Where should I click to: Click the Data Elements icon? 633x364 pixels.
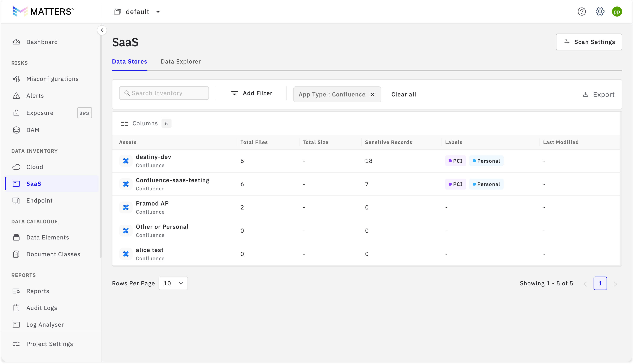(x=16, y=238)
